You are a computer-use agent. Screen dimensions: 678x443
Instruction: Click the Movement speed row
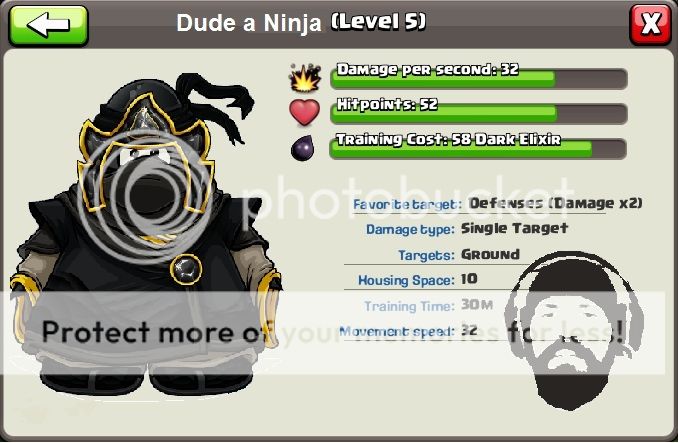409,331
